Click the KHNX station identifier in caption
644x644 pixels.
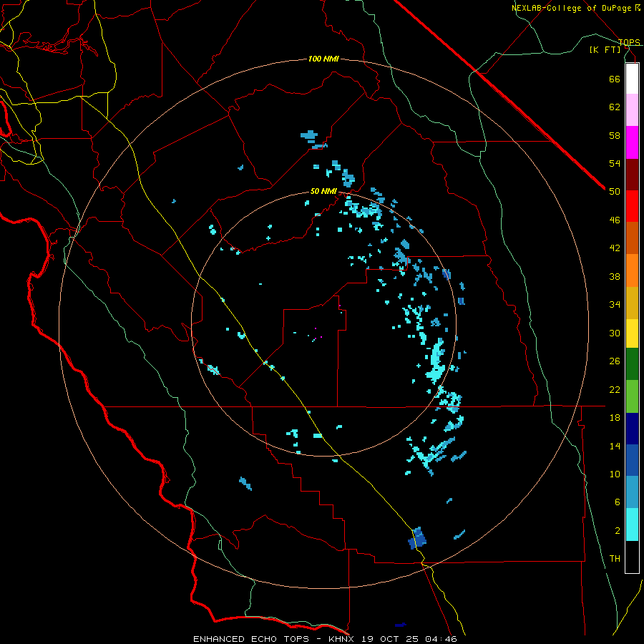[x=342, y=639]
